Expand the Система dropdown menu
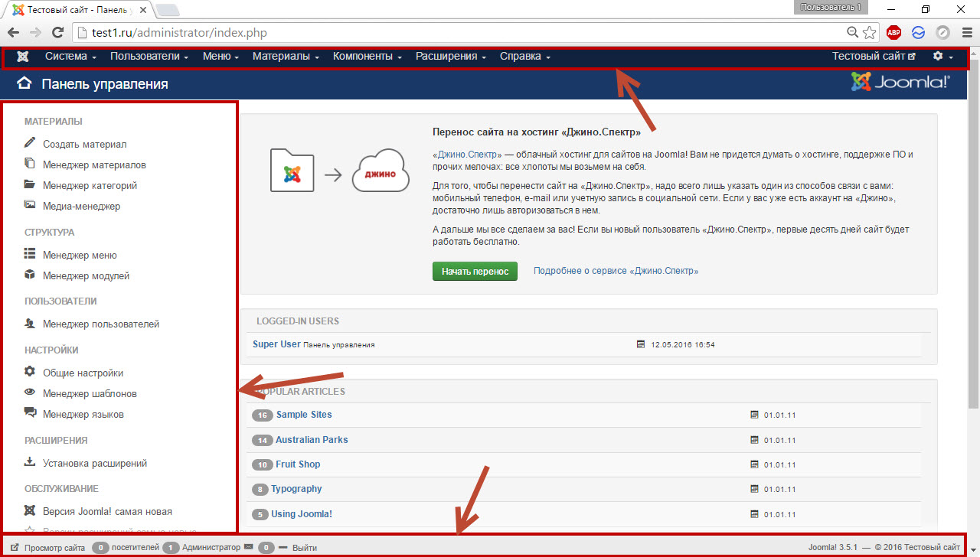The image size is (980, 557). coord(70,57)
